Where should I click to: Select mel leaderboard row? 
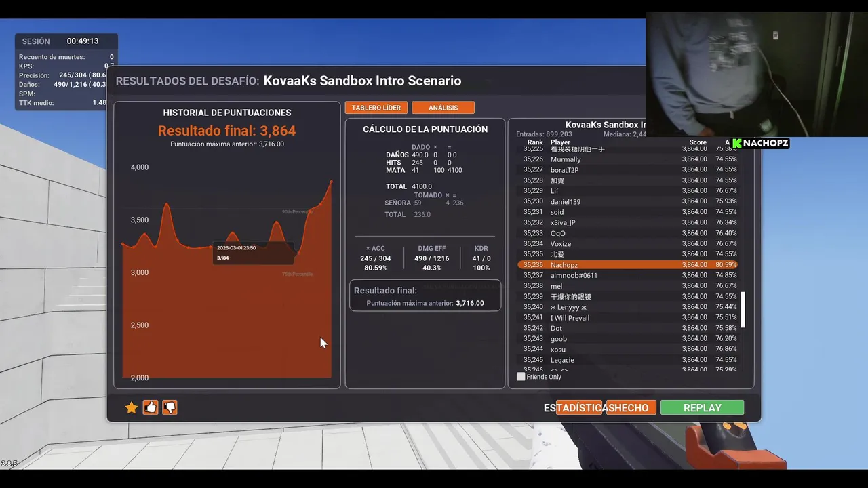coord(628,286)
